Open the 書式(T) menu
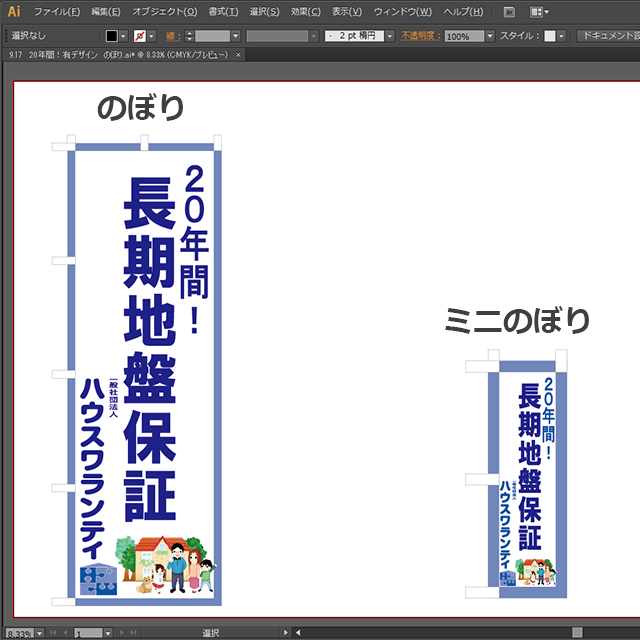The image size is (640, 640). 223,11
